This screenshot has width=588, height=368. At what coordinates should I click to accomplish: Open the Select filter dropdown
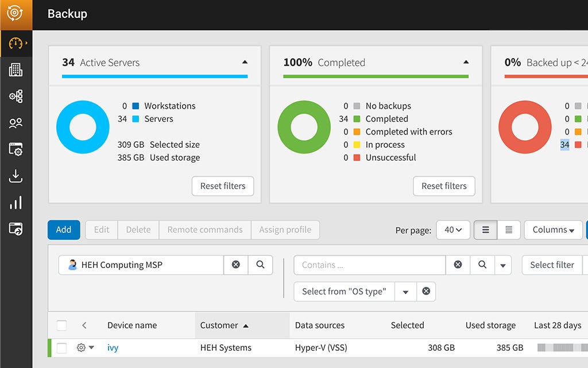pos(552,264)
